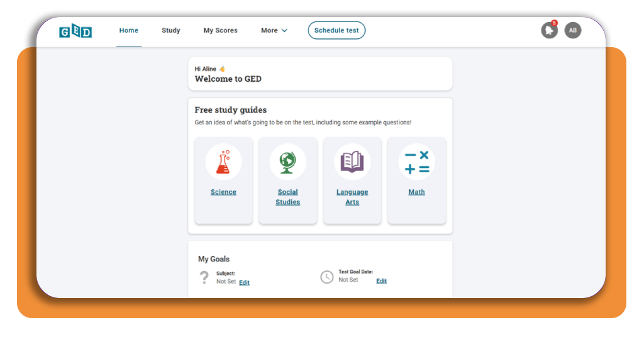Edit the Subject goal
644x337 pixels.
(244, 282)
